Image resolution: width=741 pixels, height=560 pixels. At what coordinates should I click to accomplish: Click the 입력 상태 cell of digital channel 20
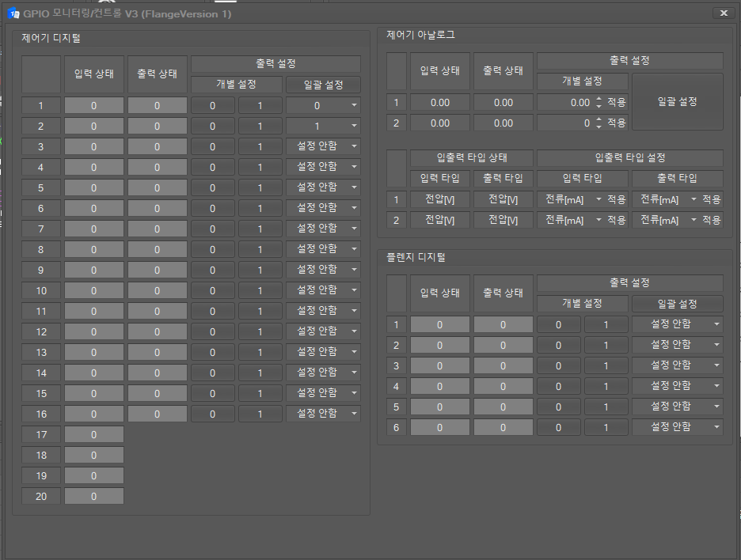tap(93, 496)
